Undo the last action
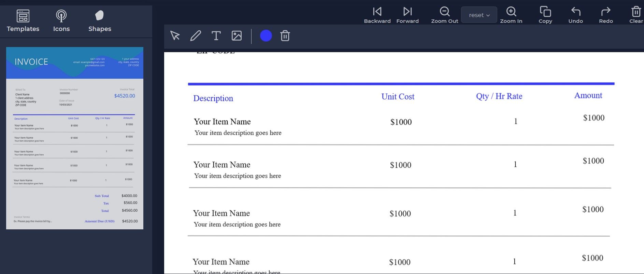 575,15
